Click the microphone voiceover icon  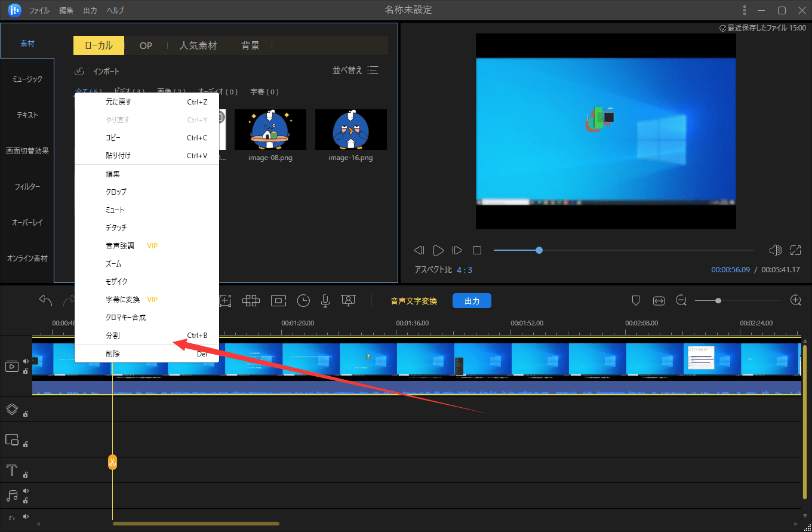tap(325, 301)
